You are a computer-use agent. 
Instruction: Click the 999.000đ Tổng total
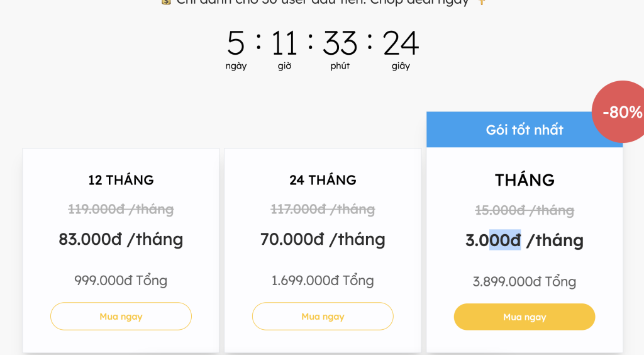click(x=121, y=280)
